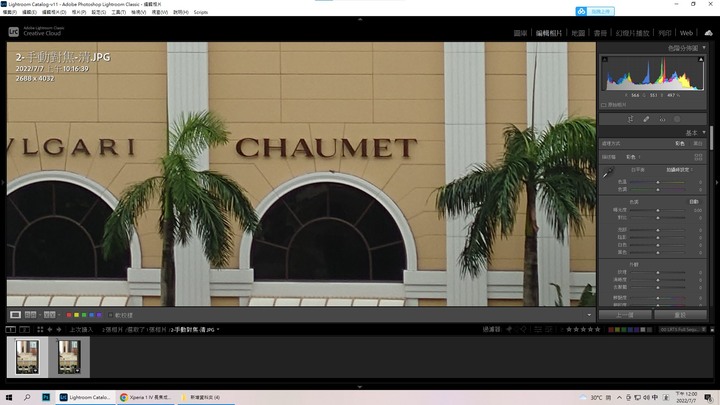Show second window display icon
720x405 pixels.
coord(25,330)
